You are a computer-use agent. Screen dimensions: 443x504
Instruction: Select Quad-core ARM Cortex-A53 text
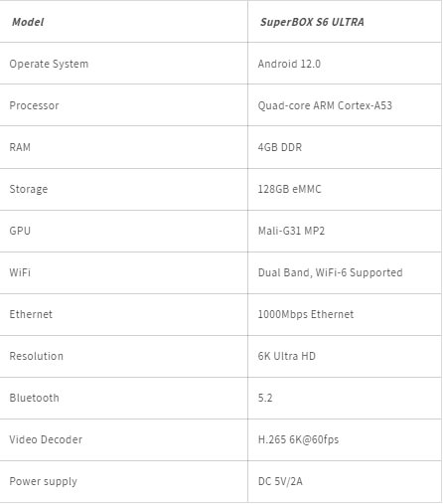[x=325, y=105]
